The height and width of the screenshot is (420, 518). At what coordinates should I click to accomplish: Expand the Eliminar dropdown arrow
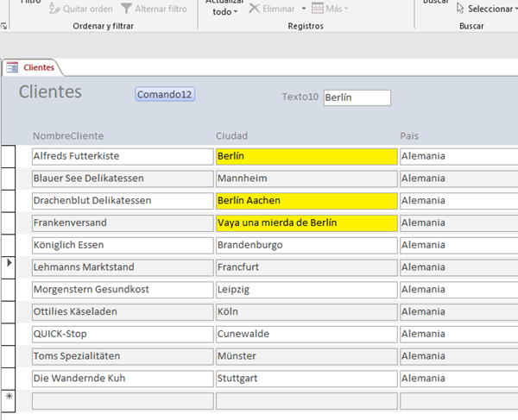(304, 9)
